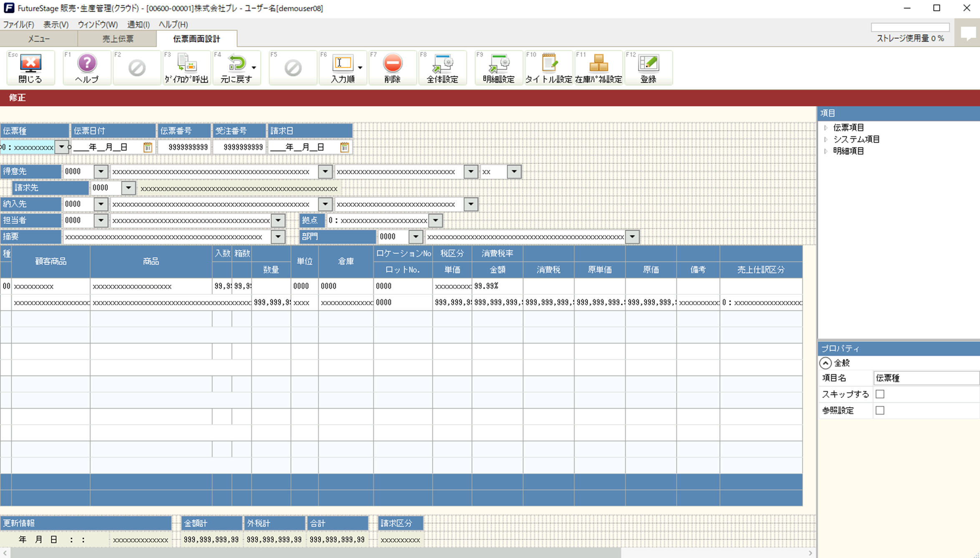The image size is (980, 558).
Task: Collapse the 全般 property section
Action: [x=825, y=363]
